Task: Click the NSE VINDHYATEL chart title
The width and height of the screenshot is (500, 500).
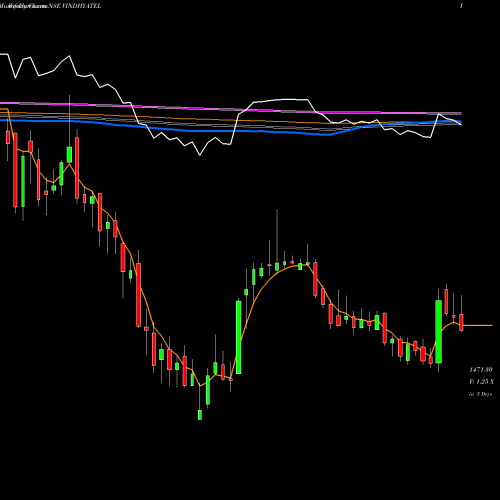Action: click(75, 6)
